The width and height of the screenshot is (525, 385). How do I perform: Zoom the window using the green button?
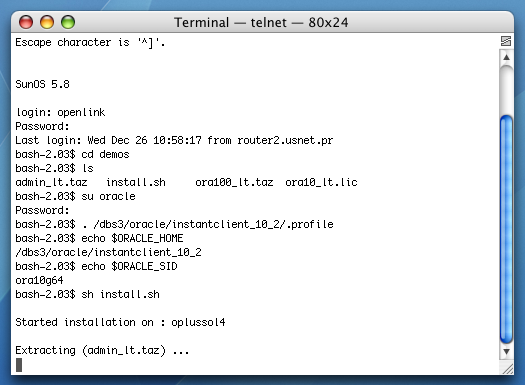click(68, 22)
